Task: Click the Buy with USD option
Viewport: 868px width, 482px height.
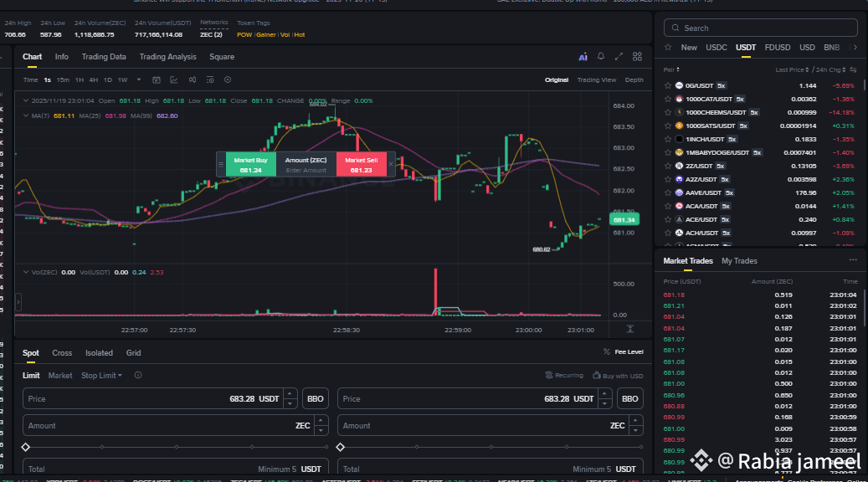Action: pyautogui.click(x=618, y=375)
